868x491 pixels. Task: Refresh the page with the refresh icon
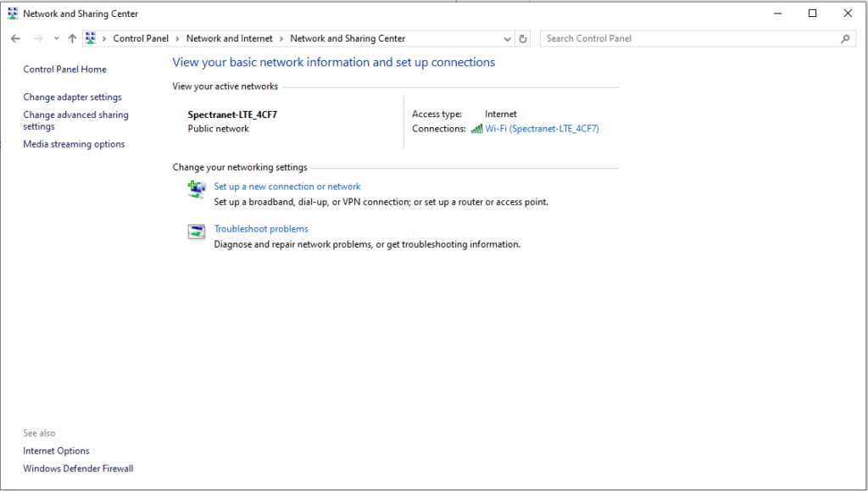click(523, 38)
